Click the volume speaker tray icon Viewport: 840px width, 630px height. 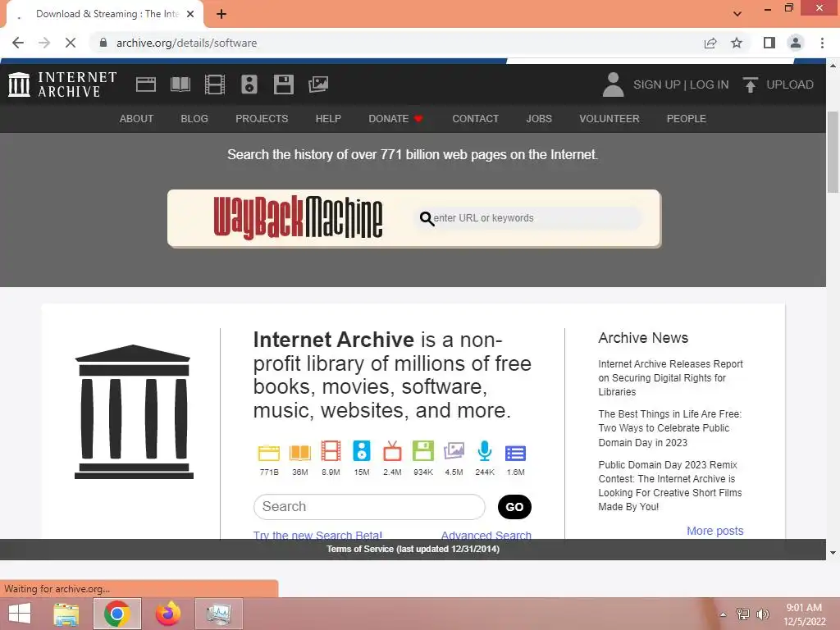pyautogui.click(x=762, y=614)
